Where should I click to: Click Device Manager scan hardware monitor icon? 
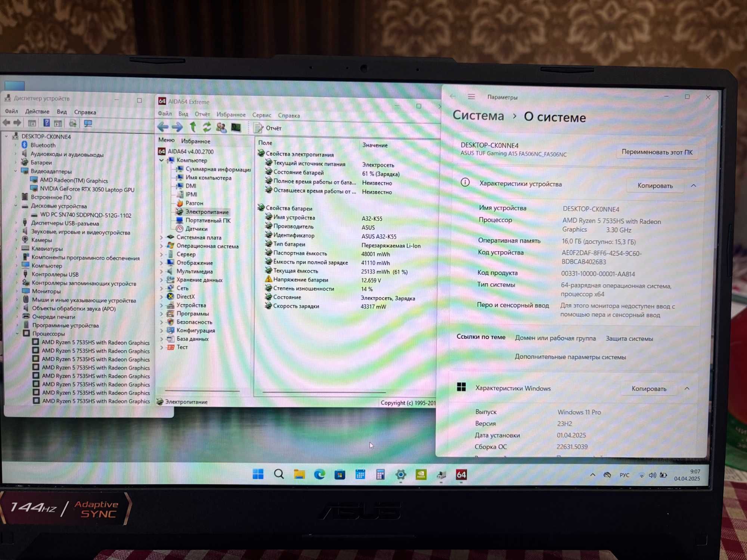88,123
